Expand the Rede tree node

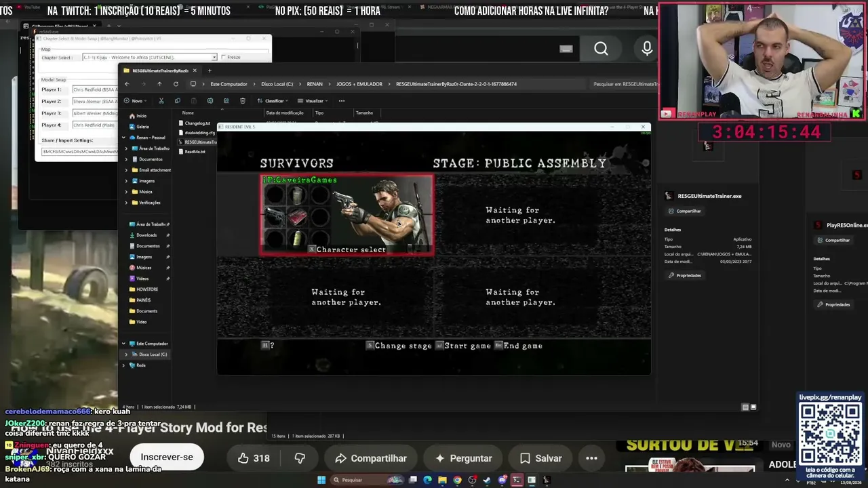tap(123, 365)
